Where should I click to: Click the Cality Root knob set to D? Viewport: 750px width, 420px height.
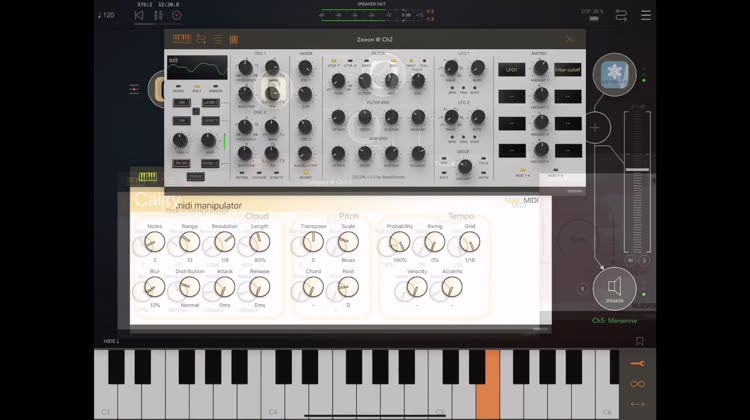point(348,287)
